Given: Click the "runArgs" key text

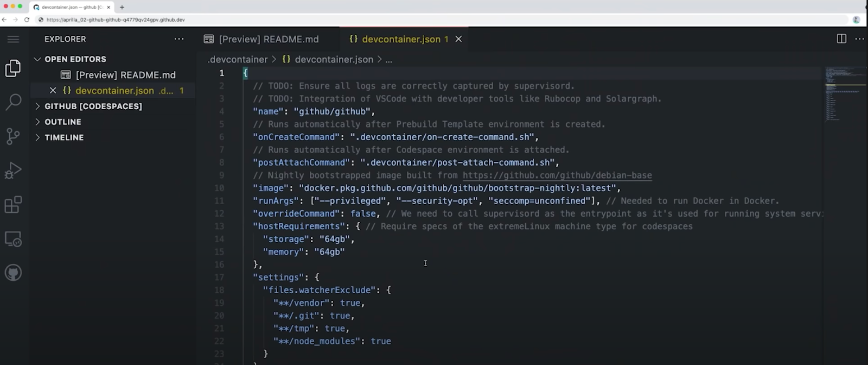Looking at the screenshot, I should (x=276, y=201).
